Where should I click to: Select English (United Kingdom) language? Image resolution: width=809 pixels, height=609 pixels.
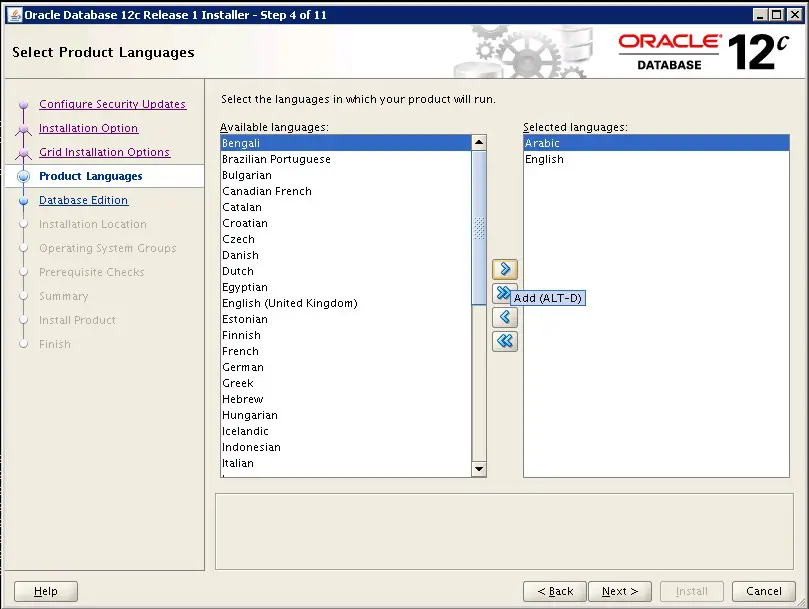[x=346, y=303]
